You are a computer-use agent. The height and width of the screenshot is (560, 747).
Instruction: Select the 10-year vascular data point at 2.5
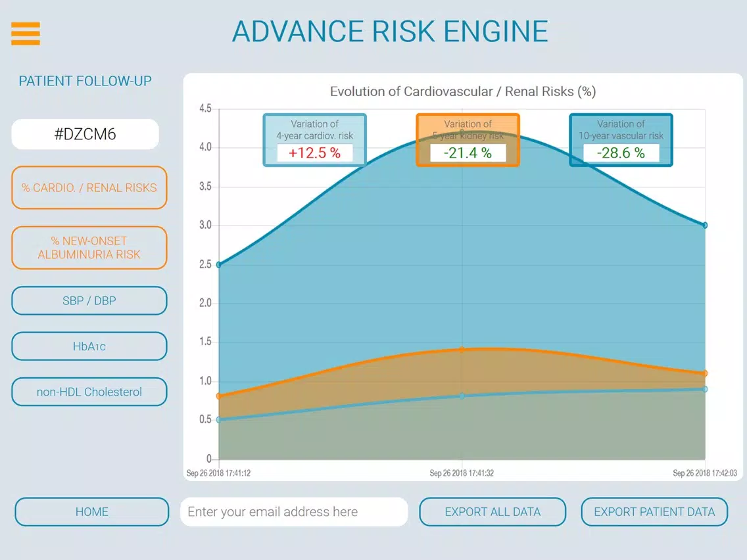[x=219, y=264]
